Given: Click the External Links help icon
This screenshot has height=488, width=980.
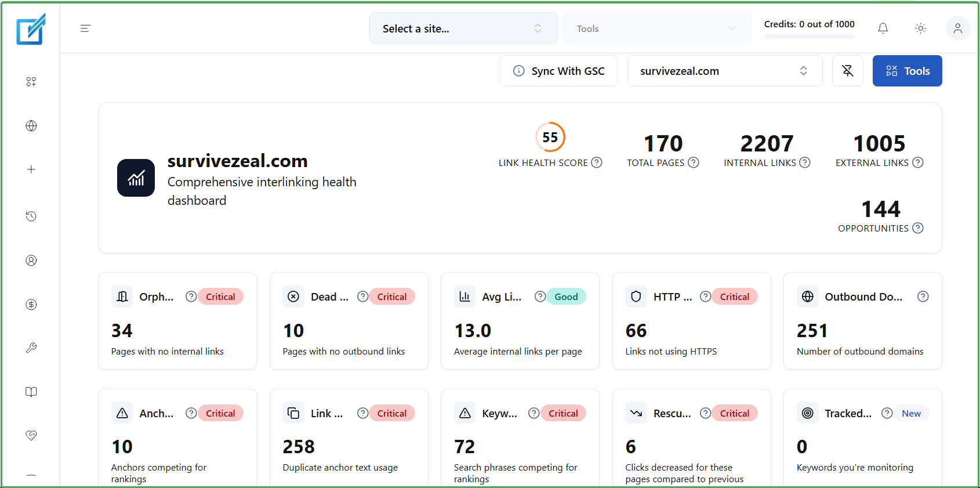Looking at the screenshot, I should pos(918,163).
